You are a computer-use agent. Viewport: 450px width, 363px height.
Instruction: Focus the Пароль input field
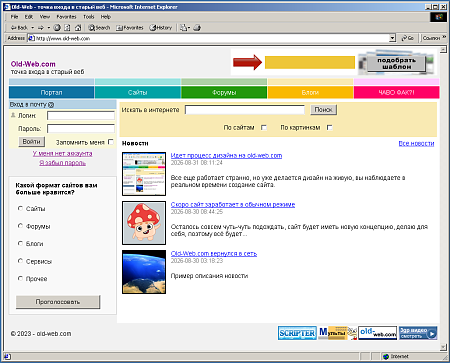81,129
